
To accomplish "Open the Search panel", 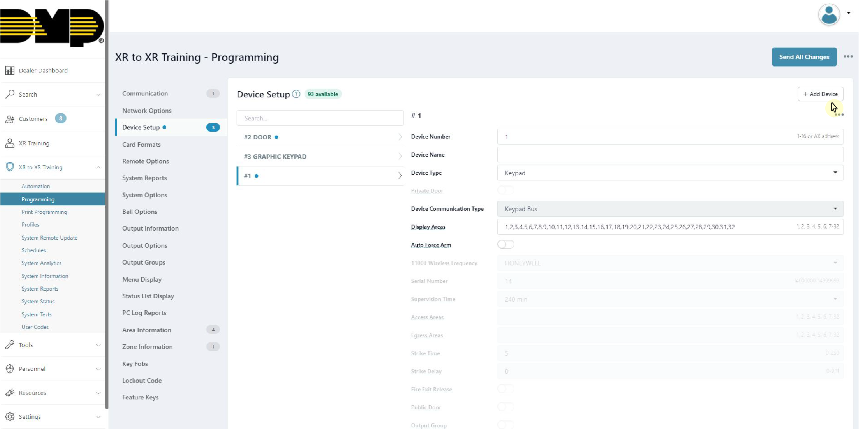I will tap(53, 94).
